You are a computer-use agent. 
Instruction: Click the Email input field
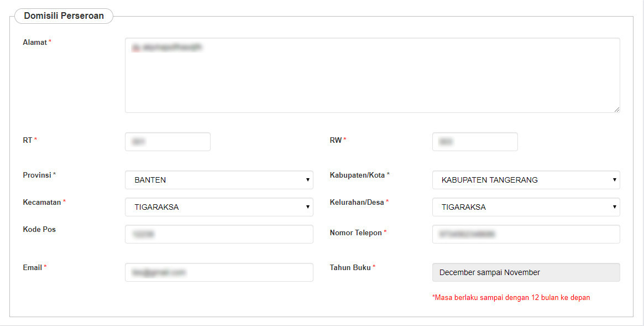219,272
